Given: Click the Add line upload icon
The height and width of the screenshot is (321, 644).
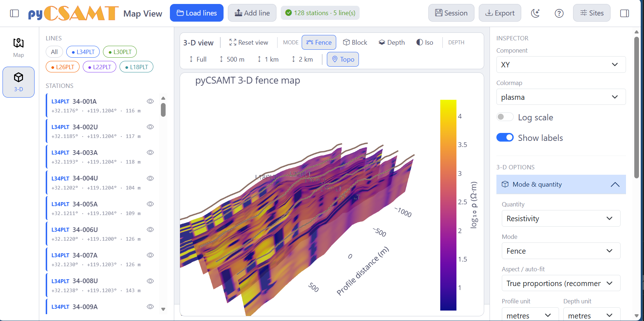Looking at the screenshot, I should pyautogui.click(x=238, y=13).
